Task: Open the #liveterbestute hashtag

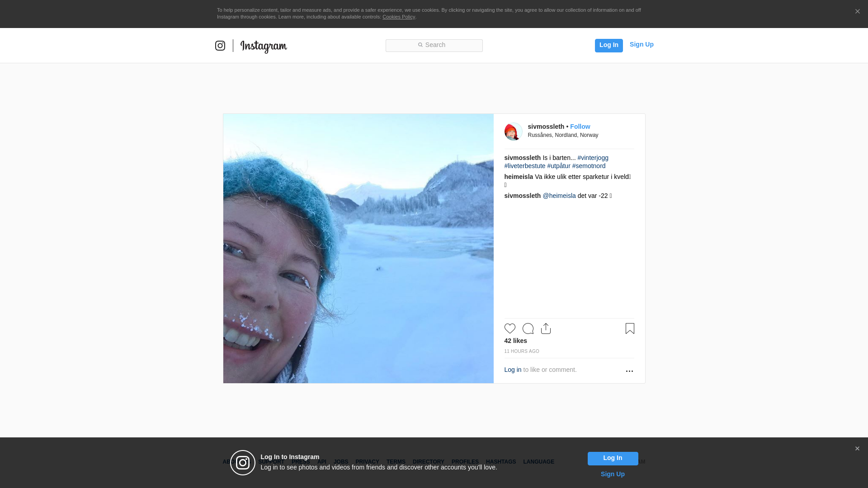Action: click(524, 166)
